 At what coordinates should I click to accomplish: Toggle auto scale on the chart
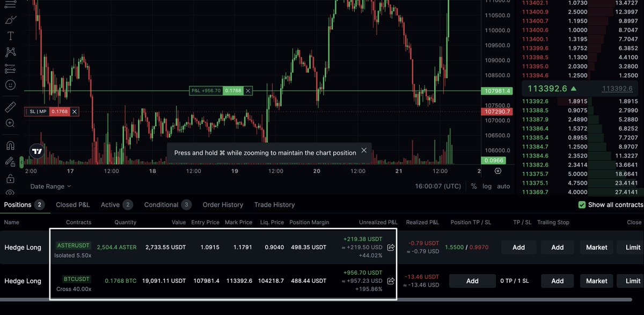[x=503, y=186]
